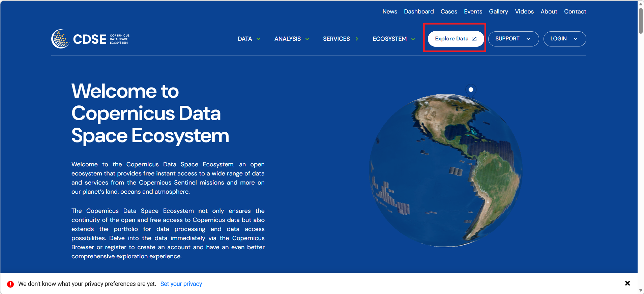Go to the Dashboard link
The height and width of the screenshot is (294, 644).
419,11
